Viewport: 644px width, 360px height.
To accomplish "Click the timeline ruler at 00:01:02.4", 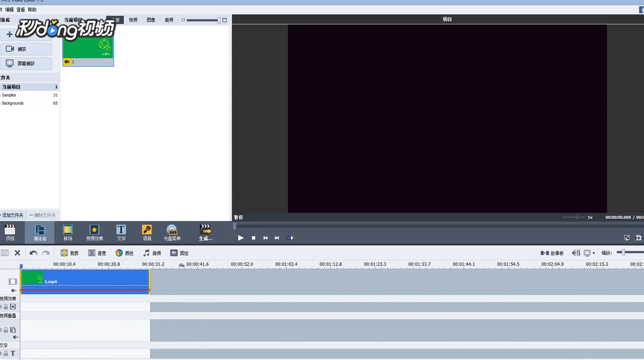I will tap(286, 264).
